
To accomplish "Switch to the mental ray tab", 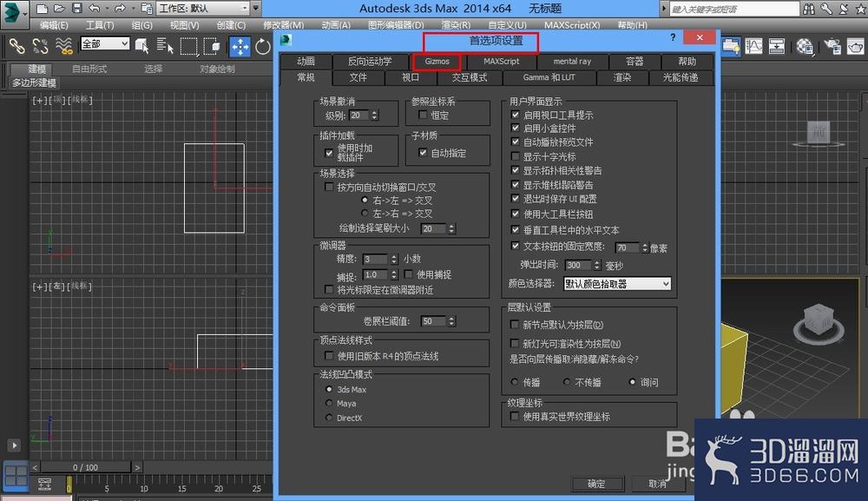I will [x=572, y=62].
